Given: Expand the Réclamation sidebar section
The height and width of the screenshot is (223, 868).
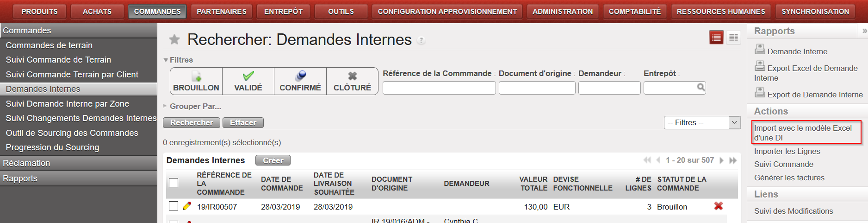Looking at the screenshot, I should click(79, 163).
